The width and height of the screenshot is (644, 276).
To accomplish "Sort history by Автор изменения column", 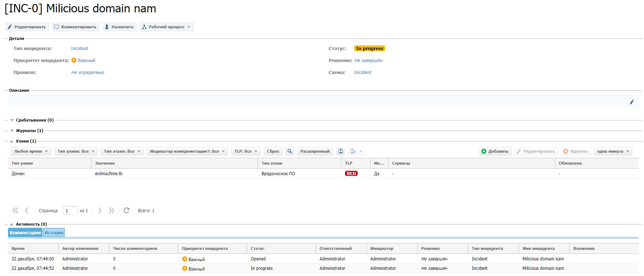I will [x=84, y=248].
